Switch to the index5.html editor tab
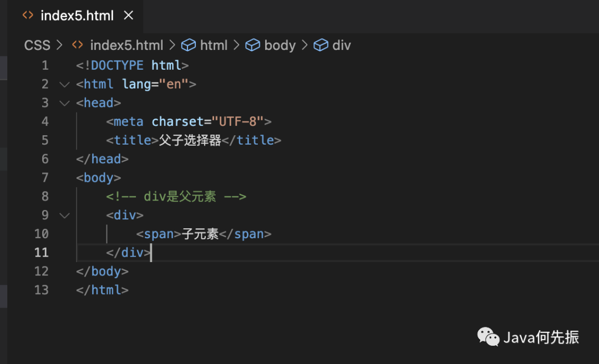 [x=77, y=16]
